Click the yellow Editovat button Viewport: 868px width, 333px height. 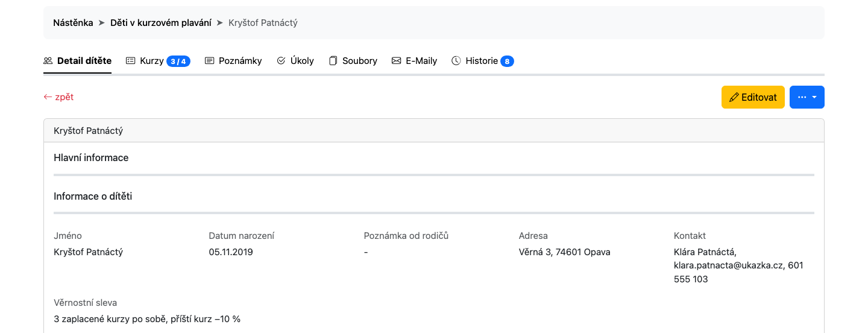point(753,97)
